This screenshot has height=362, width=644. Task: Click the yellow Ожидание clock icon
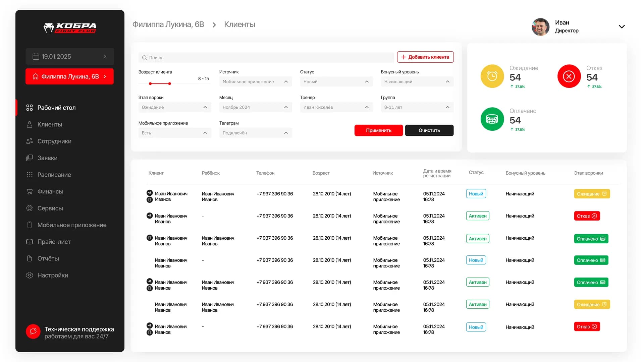point(492,76)
